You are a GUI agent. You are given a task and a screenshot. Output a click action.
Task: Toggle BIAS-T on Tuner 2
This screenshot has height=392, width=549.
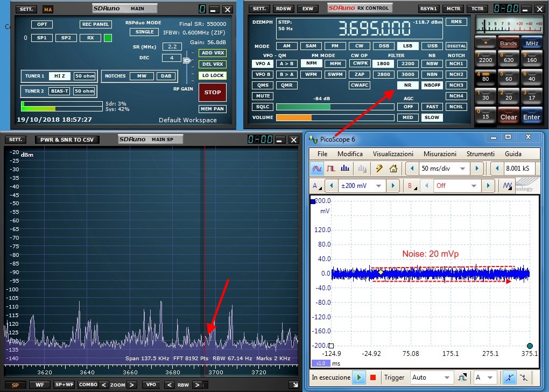pos(59,91)
